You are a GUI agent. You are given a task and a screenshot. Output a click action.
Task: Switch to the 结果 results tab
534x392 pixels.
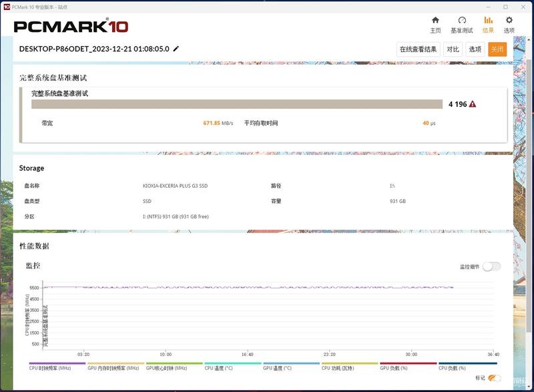[x=488, y=25]
